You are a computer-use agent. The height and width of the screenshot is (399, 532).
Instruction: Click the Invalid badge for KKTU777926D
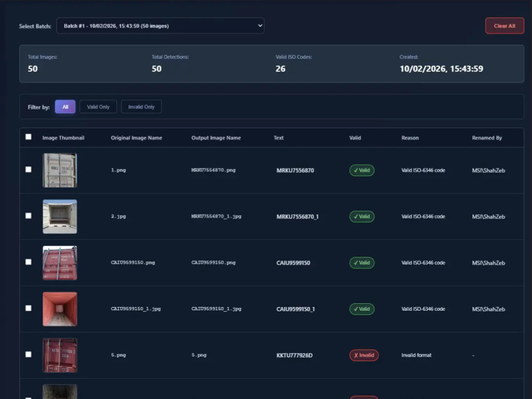(364, 355)
